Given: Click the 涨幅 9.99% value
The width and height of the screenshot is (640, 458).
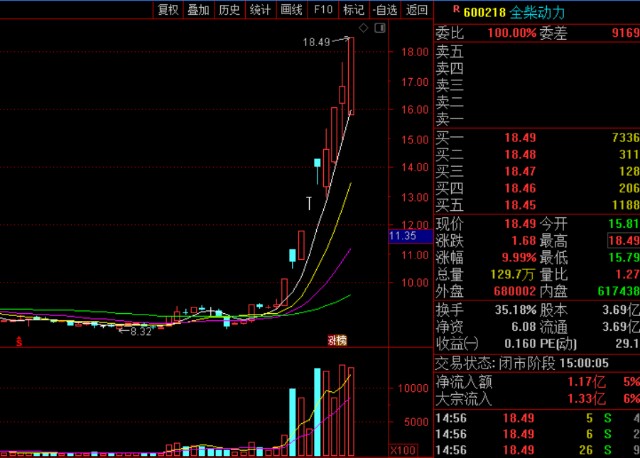Looking at the screenshot, I should click(x=519, y=258).
